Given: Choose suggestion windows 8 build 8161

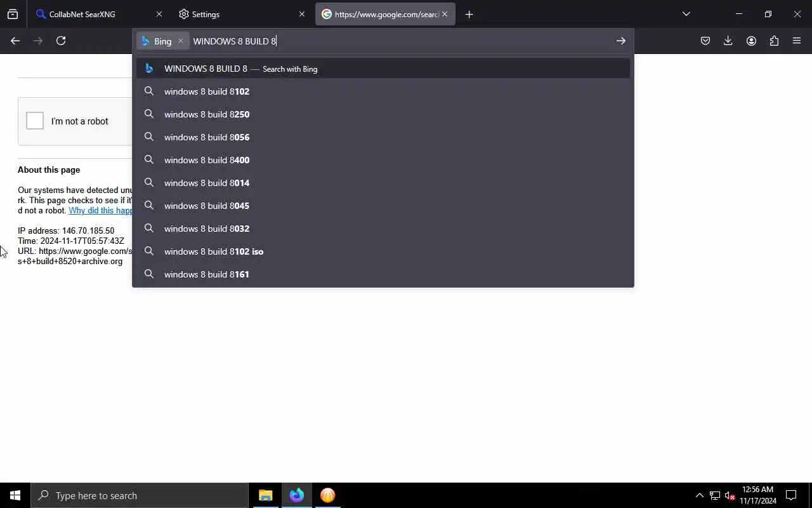Looking at the screenshot, I should pyautogui.click(x=383, y=274).
